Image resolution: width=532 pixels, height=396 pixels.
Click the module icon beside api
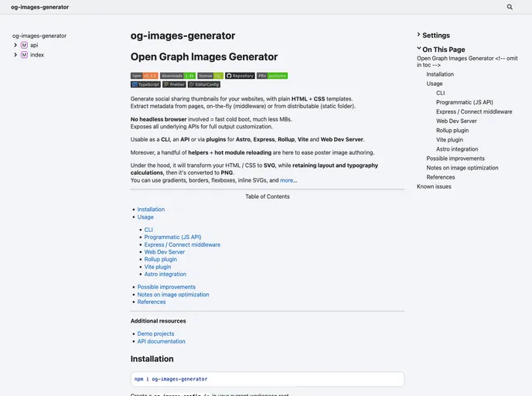pos(24,45)
